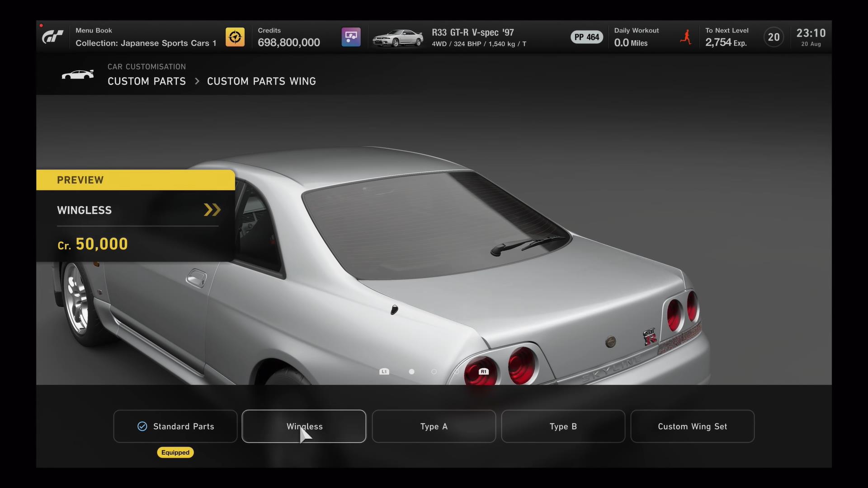Open the yellow Menu Book target icon
Image resolution: width=868 pixels, height=488 pixels.
tap(235, 37)
